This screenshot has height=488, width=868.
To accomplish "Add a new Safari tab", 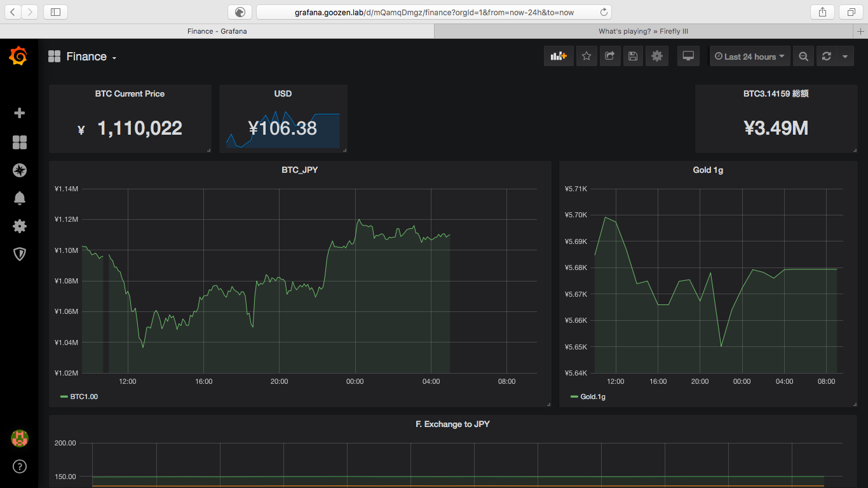I will tap(861, 30).
